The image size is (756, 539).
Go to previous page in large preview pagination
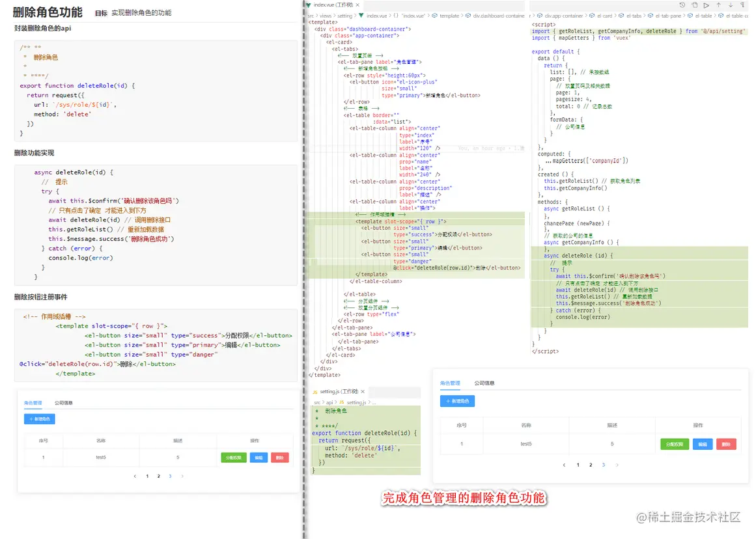[x=564, y=465]
